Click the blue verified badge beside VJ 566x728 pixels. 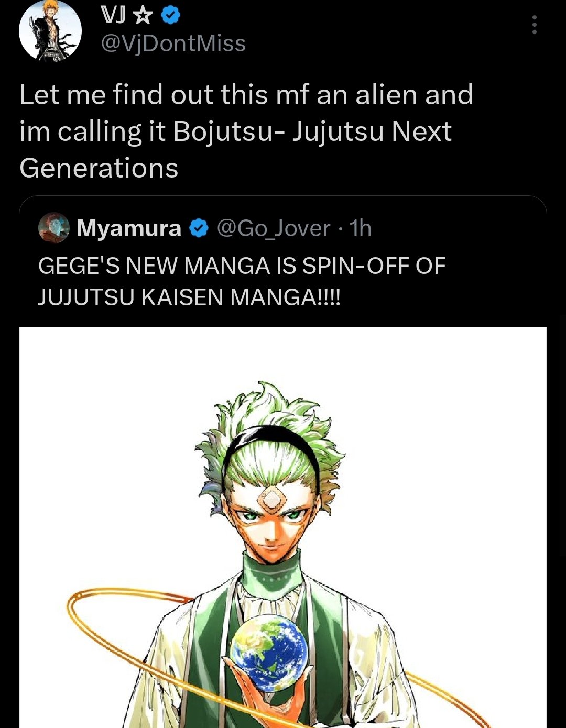click(x=170, y=16)
